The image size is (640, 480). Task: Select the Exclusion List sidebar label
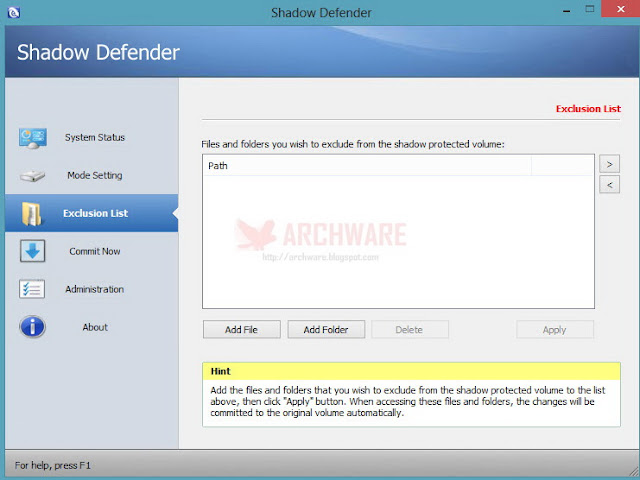(x=96, y=213)
